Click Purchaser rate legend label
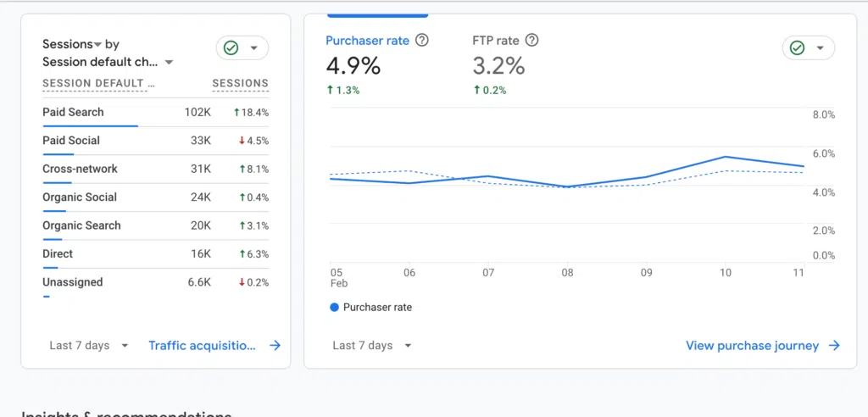This screenshot has height=417, width=868. [377, 308]
